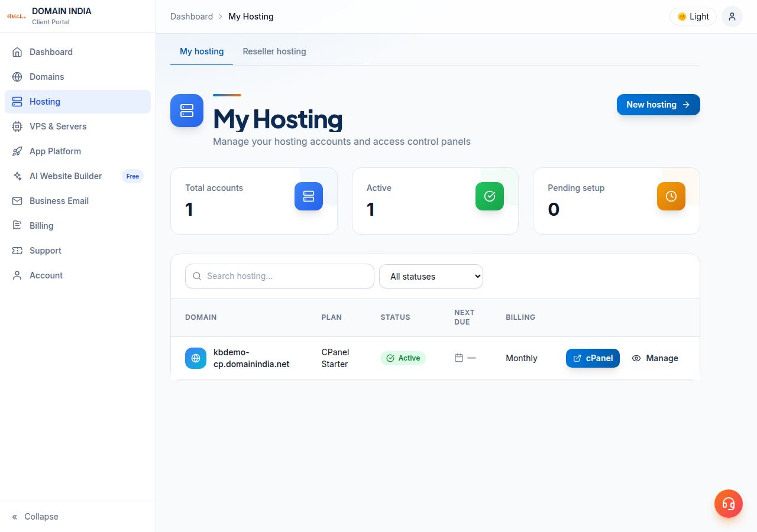Click the globe icon beside kbdemo-cp.domainindia.net

196,358
